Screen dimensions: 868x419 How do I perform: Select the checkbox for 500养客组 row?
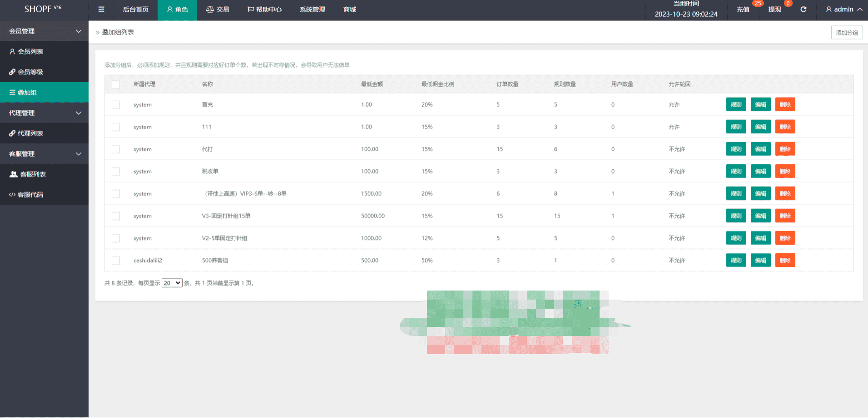tap(116, 261)
